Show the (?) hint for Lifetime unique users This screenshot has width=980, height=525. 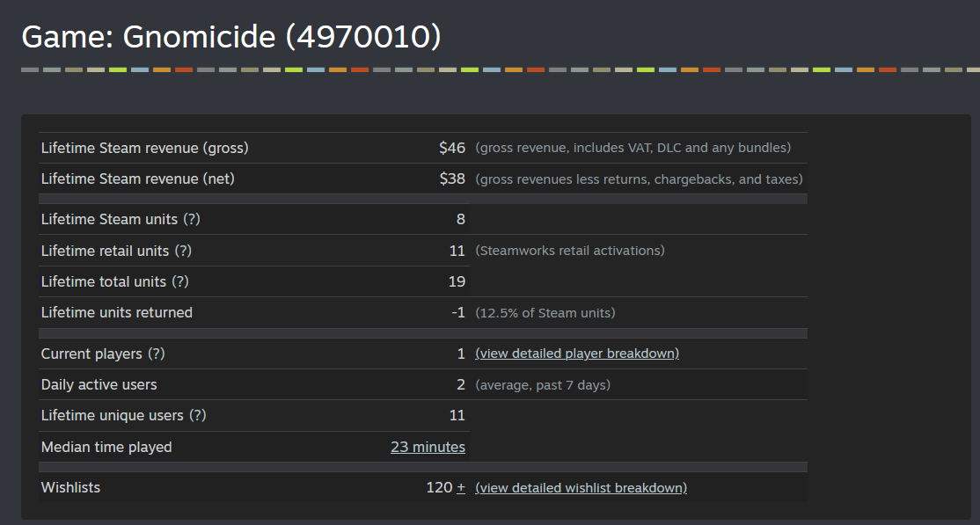tap(198, 416)
